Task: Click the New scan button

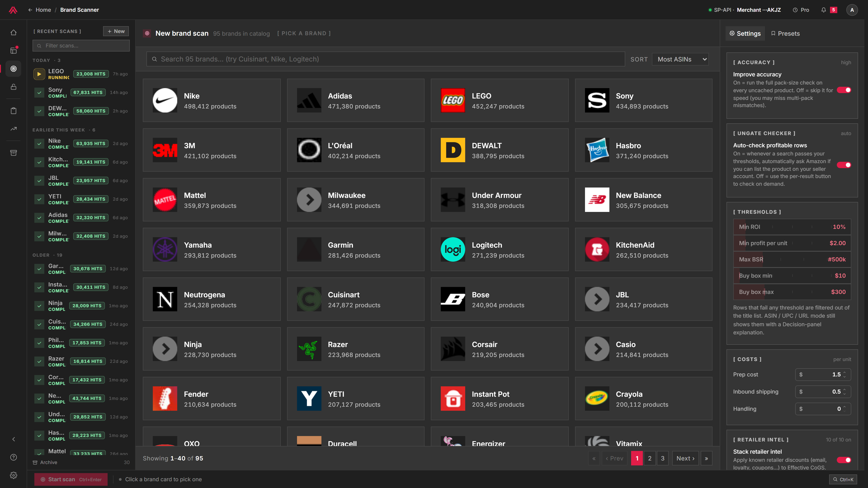Action: point(116,31)
